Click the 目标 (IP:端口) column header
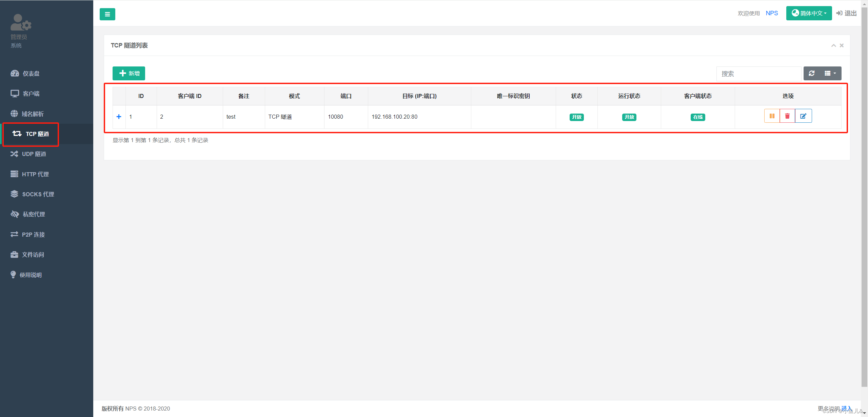The height and width of the screenshot is (417, 868). (x=419, y=96)
